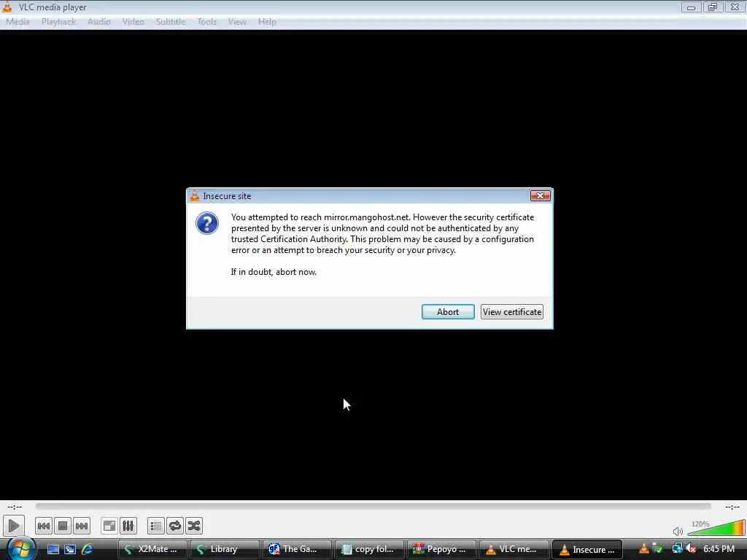This screenshot has width=747, height=560.
Task: Restore the VLC media player window
Action: click(713, 7)
